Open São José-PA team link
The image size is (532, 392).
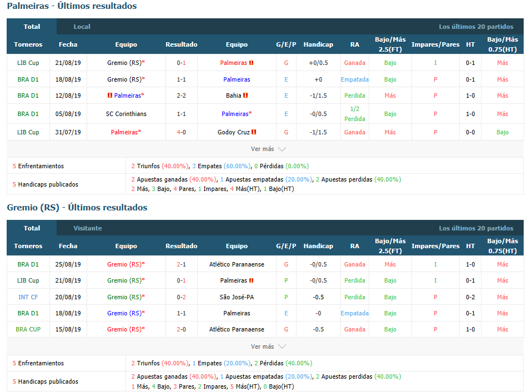tap(237, 297)
